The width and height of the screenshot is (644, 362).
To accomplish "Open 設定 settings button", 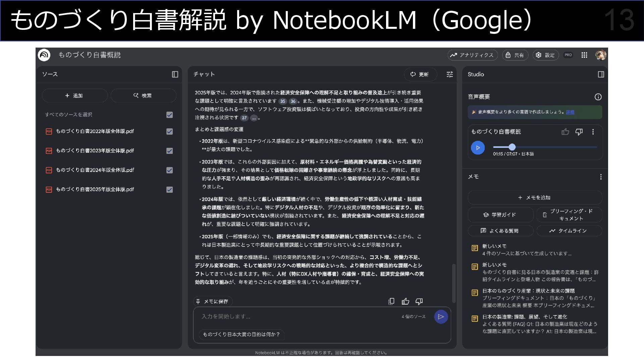I will tap(545, 55).
